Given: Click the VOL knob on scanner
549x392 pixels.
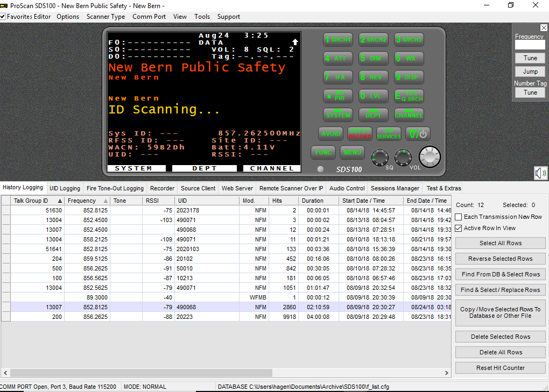Looking at the screenshot, I should (403, 158).
